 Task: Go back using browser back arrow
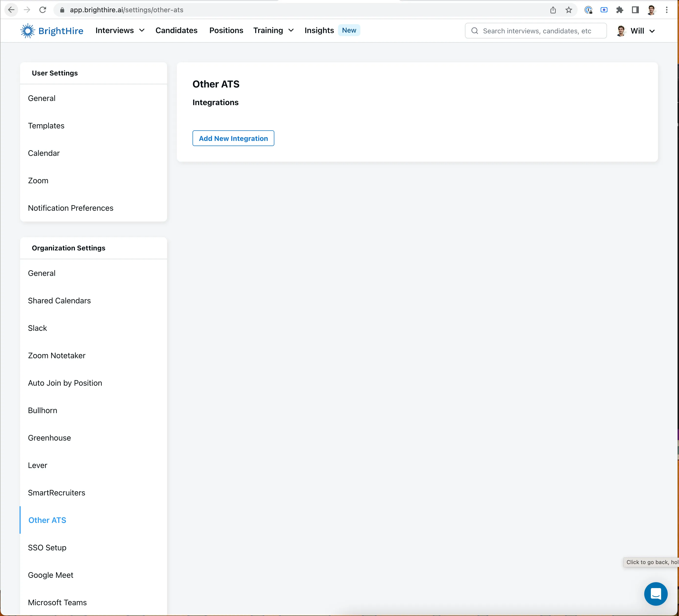pyautogui.click(x=11, y=10)
